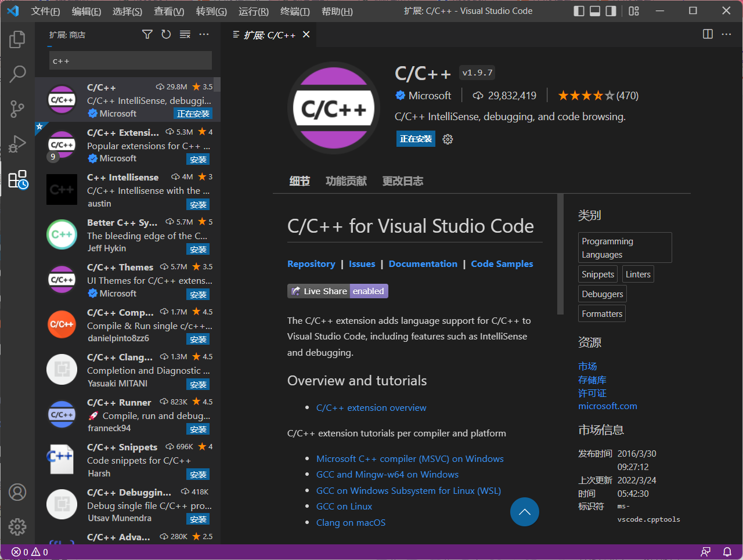The image size is (743, 560).
Task: Click the large C/C++ extension logo
Action: pos(334,109)
